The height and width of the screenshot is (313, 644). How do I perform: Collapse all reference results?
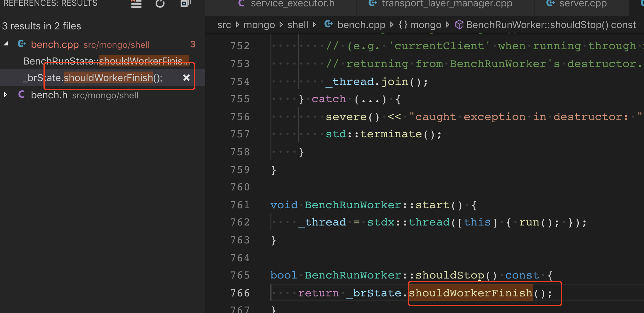185,4
